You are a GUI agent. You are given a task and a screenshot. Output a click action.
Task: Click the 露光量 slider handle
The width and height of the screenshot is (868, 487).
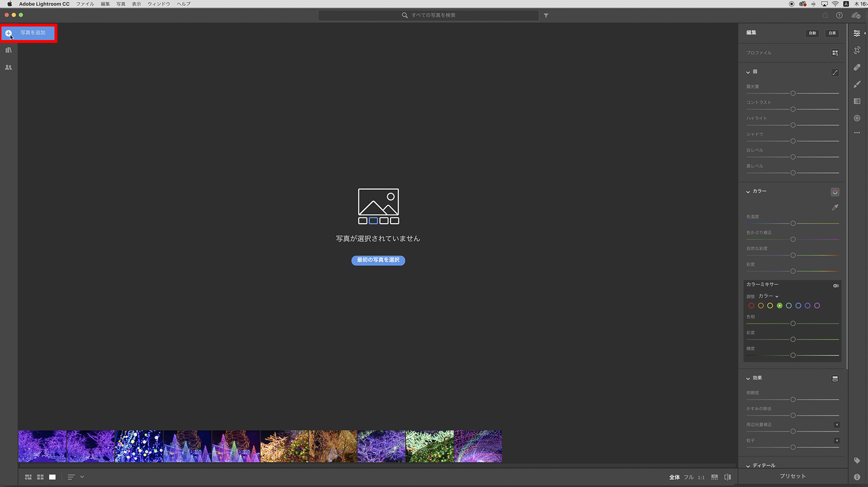point(793,94)
